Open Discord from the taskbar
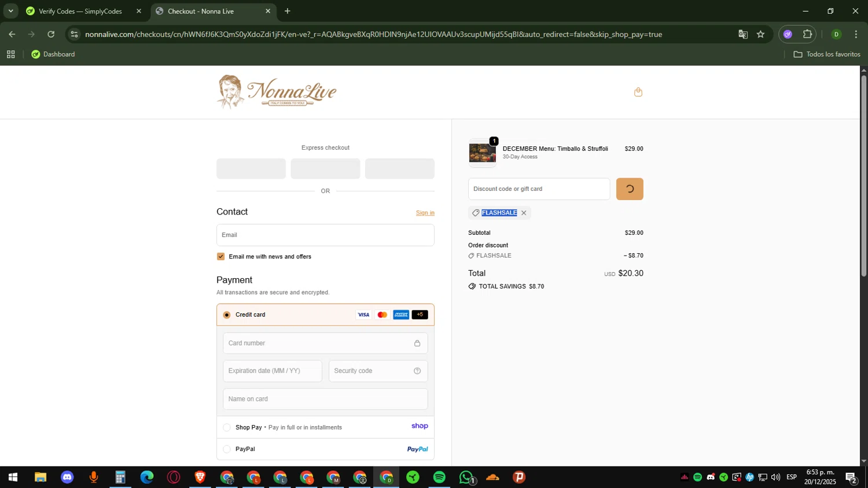The height and width of the screenshot is (488, 868). click(x=67, y=478)
